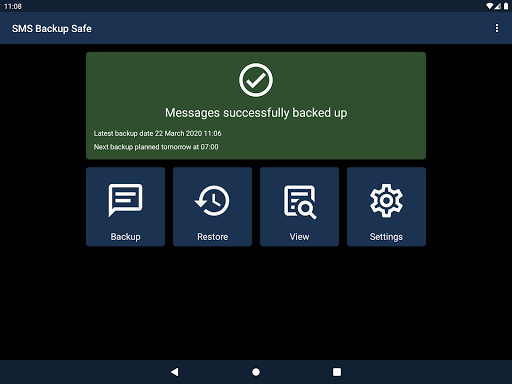Image resolution: width=512 pixels, height=384 pixels.
Task: Tap the success checkmark circle icon
Action: (x=256, y=80)
